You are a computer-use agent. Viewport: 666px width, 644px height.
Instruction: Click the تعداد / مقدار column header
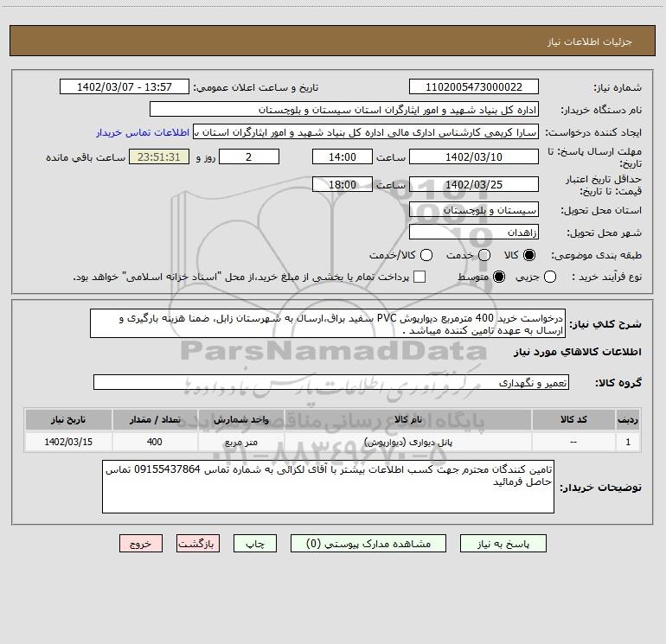pos(155,419)
